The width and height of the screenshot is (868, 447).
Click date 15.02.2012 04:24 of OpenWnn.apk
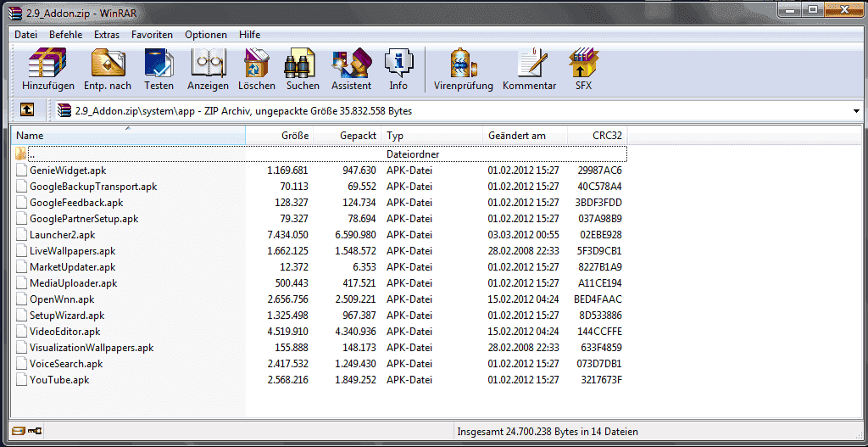pos(523,299)
